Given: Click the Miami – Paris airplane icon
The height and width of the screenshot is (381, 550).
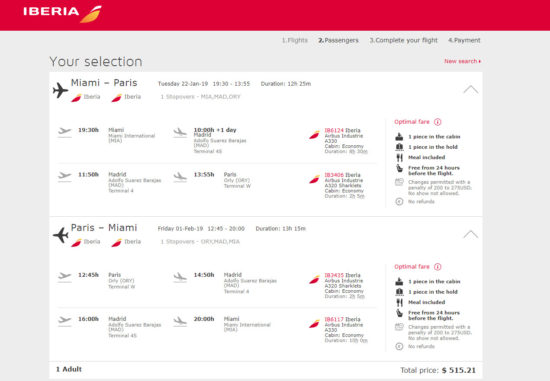Looking at the screenshot, I should tap(60, 90).
